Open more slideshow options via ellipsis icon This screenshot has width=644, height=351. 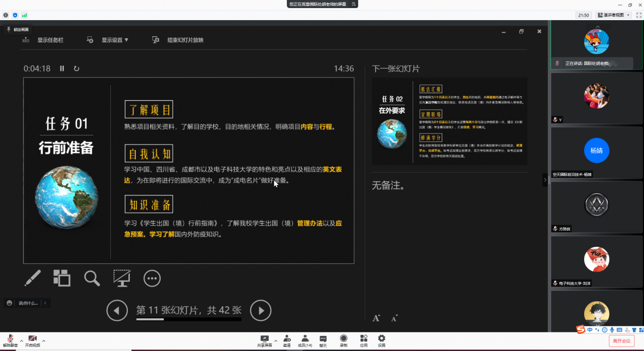(152, 278)
